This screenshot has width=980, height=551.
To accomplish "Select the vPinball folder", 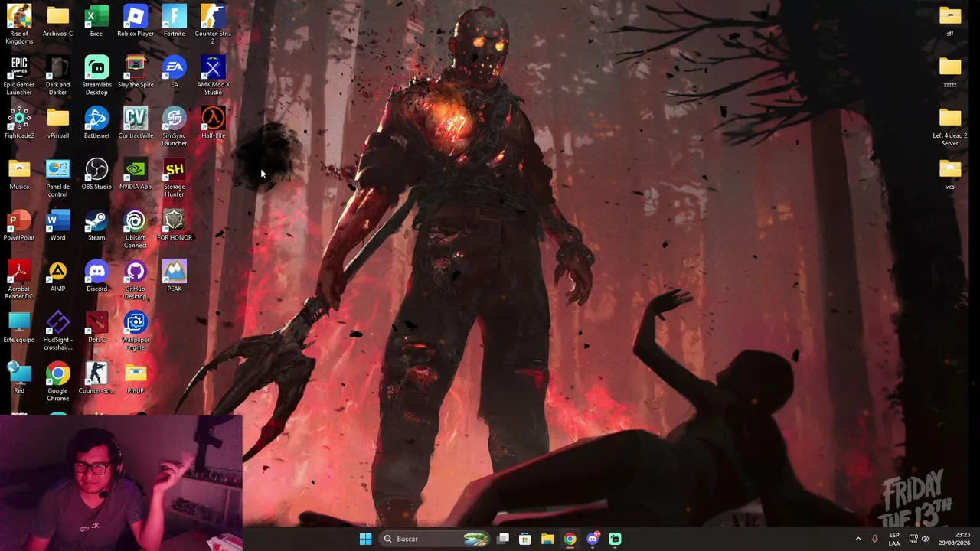I will 58,123.
